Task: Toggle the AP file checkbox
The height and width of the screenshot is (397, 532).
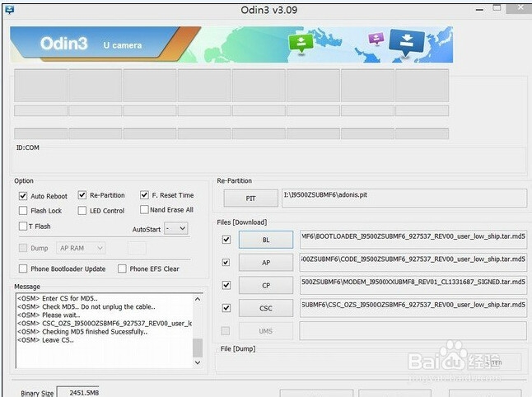Action: pos(226,262)
